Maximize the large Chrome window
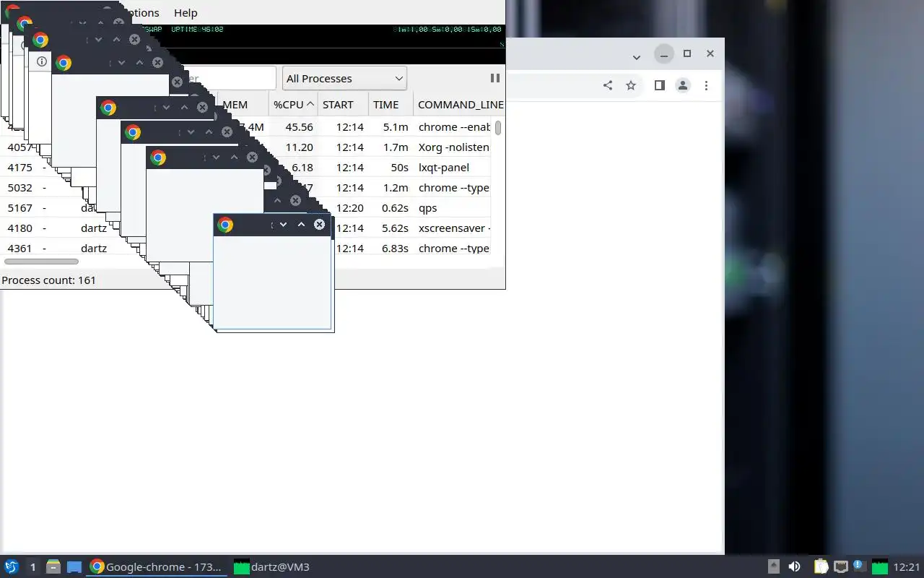 pyautogui.click(x=687, y=53)
